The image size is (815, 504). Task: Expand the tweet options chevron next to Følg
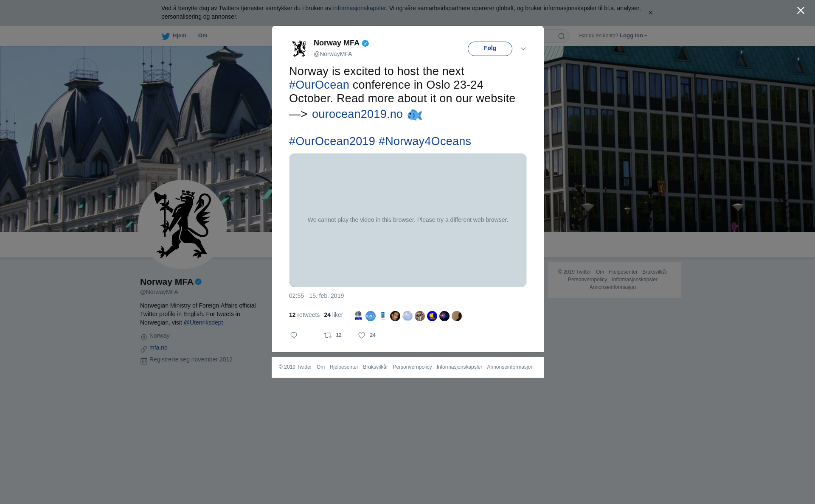pos(523,49)
